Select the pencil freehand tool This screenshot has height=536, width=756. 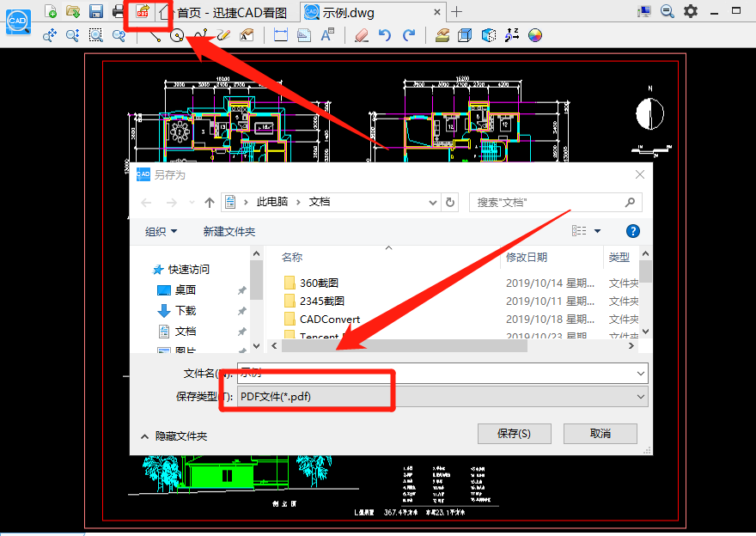point(223,35)
